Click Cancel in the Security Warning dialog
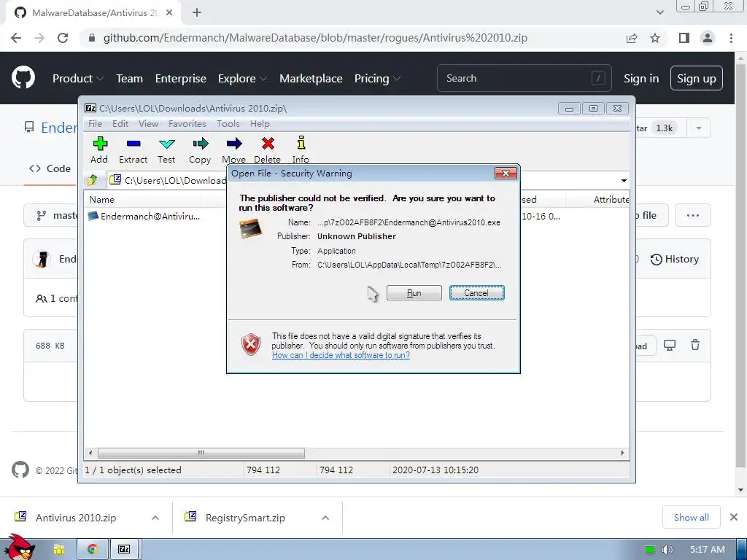This screenshot has height=560, width=747. tap(476, 293)
